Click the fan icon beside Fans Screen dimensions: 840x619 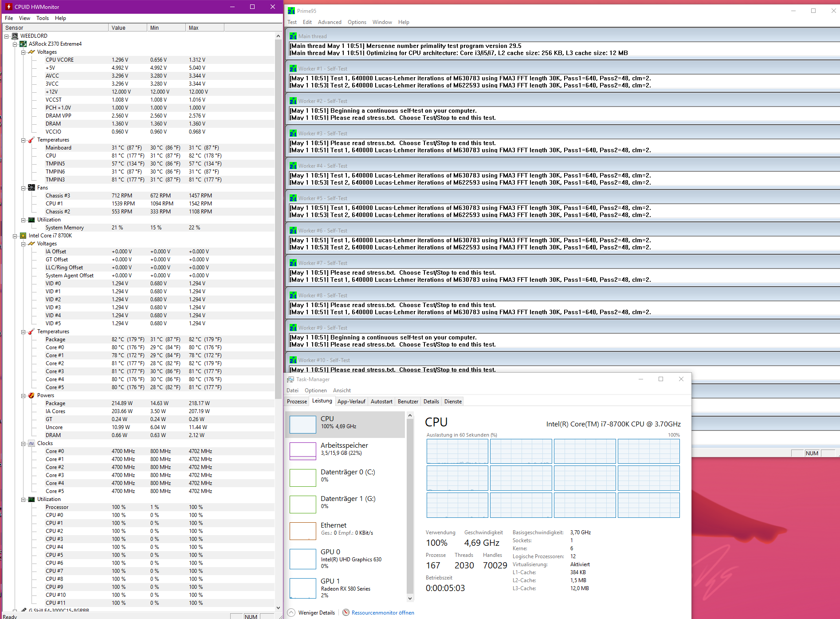click(31, 188)
